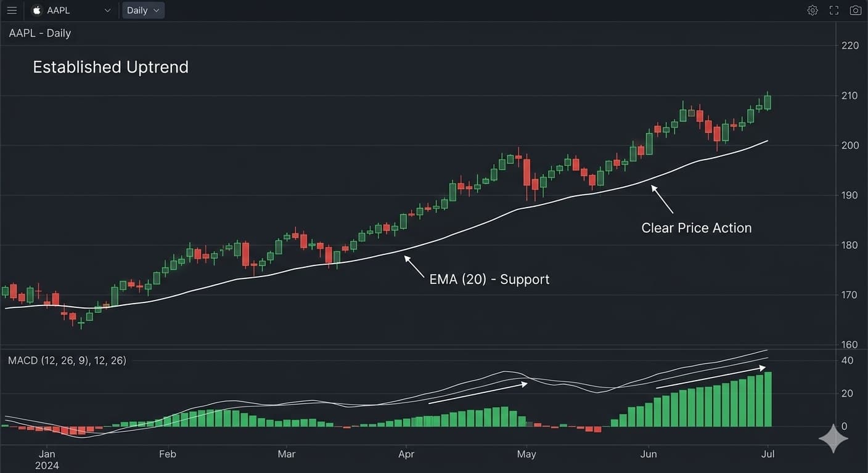Click the 200 price axis label
This screenshot has width=868, height=473.
(x=850, y=145)
